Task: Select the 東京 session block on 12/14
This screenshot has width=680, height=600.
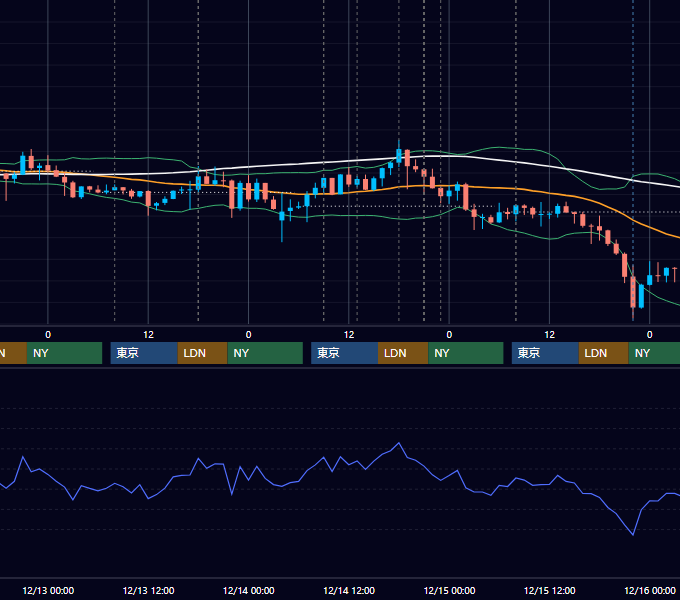Action: pos(345,353)
